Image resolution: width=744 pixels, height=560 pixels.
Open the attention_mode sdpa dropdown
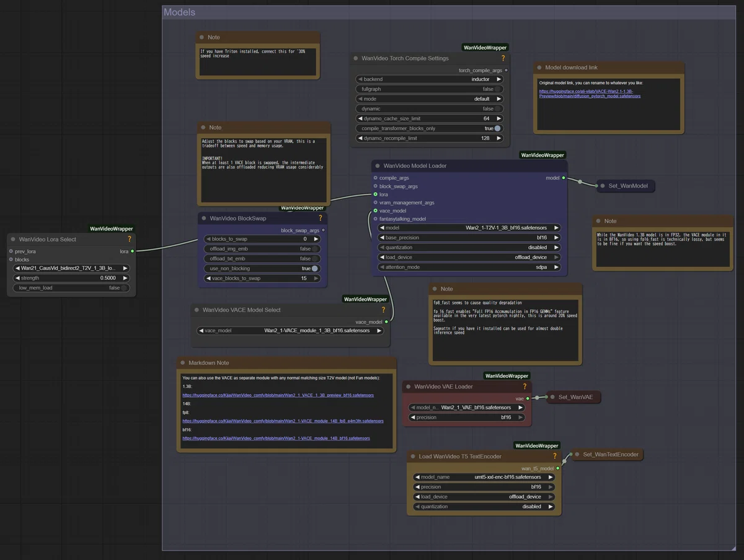click(469, 268)
